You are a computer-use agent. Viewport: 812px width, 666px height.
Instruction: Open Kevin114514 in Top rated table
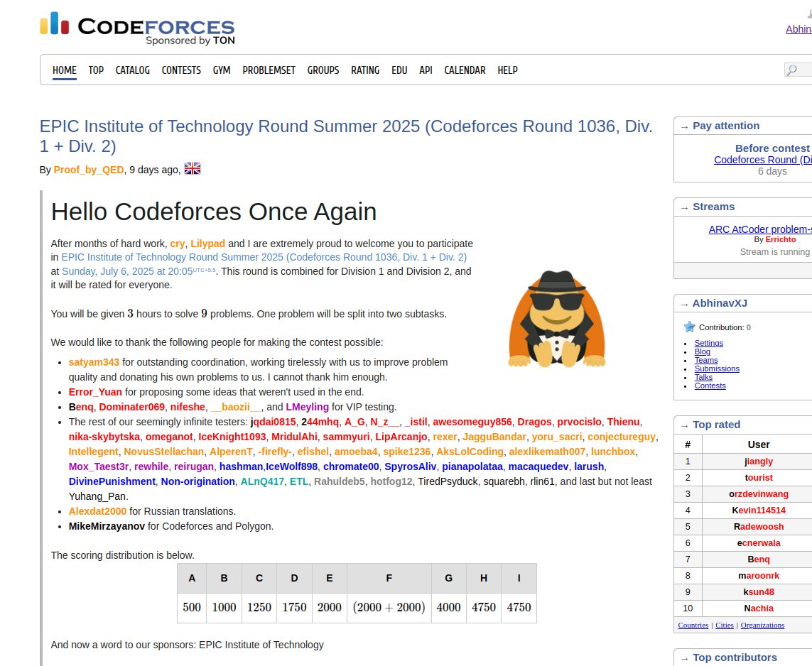(759, 511)
